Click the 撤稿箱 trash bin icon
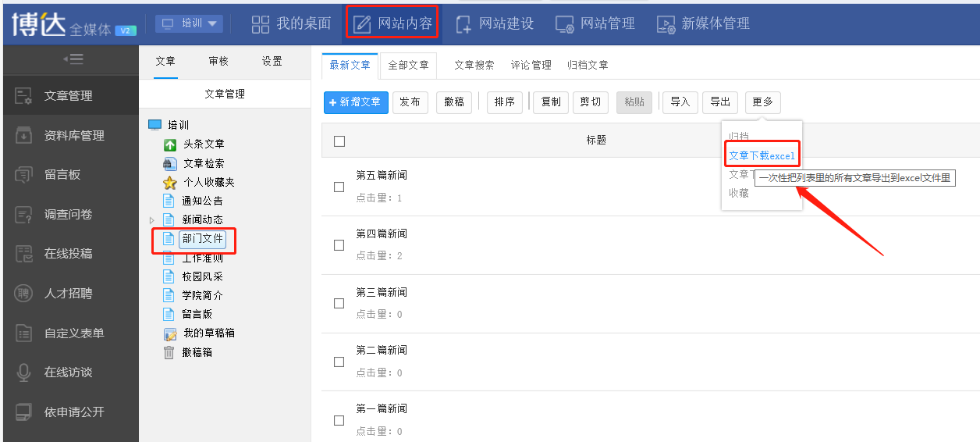The height and width of the screenshot is (442, 980). (x=169, y=352)
